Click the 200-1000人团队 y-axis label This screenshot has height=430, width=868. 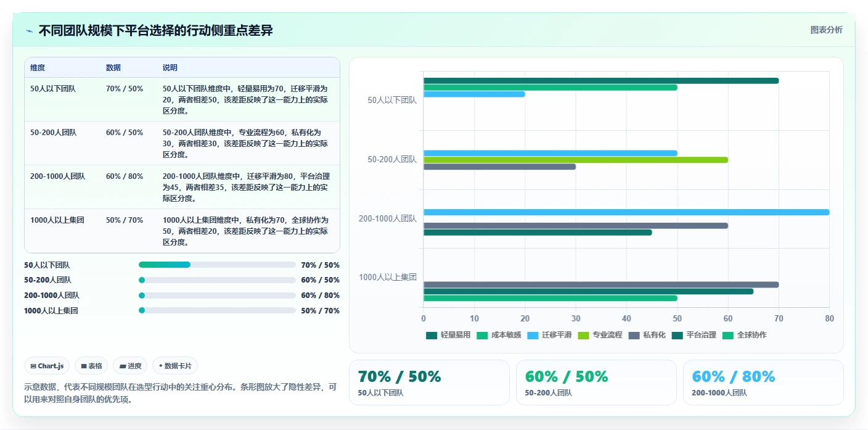coord(388,218)
